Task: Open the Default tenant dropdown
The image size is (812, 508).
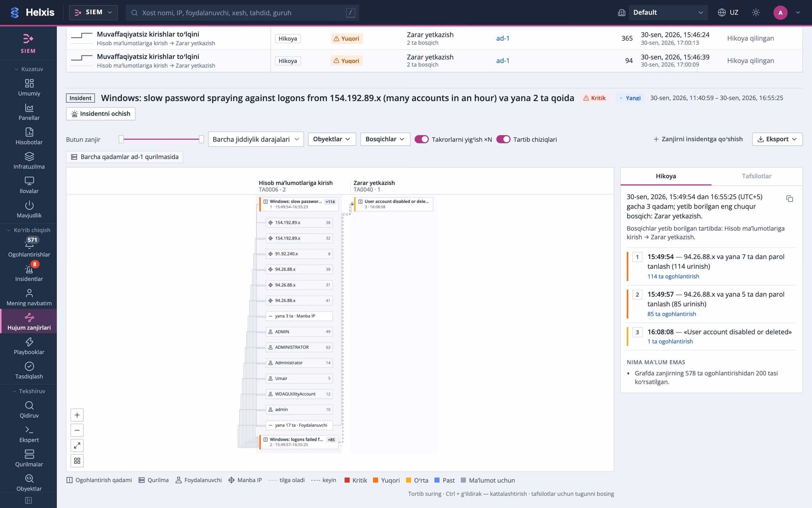Action: [x=668, y=12]
